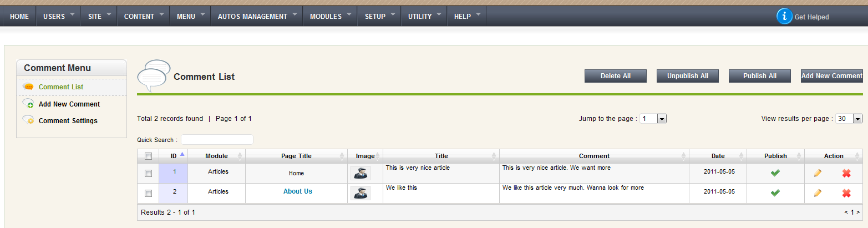This screenshot has height=228, width=868.
Task: Select Comment Settings in the Comment Menu
Action: pos(68,121)
